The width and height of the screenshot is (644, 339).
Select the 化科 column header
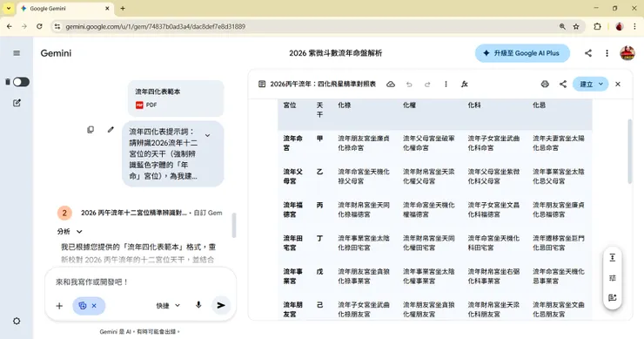point(474,105)
